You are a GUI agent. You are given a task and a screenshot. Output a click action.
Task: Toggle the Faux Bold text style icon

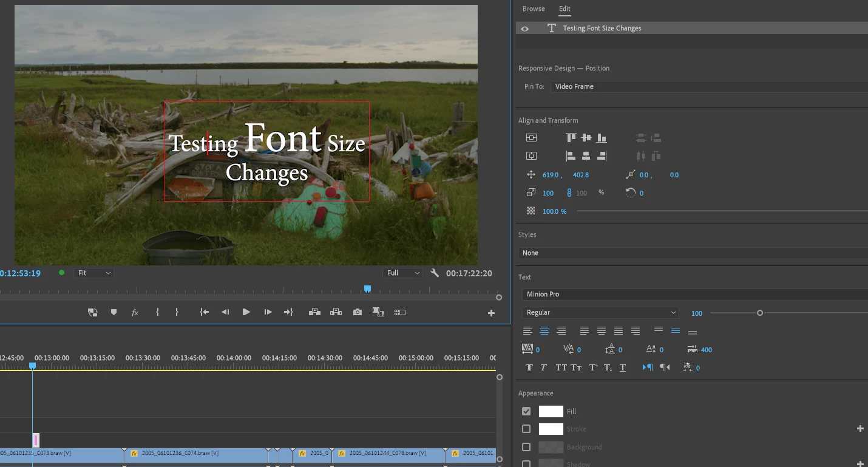529,367
